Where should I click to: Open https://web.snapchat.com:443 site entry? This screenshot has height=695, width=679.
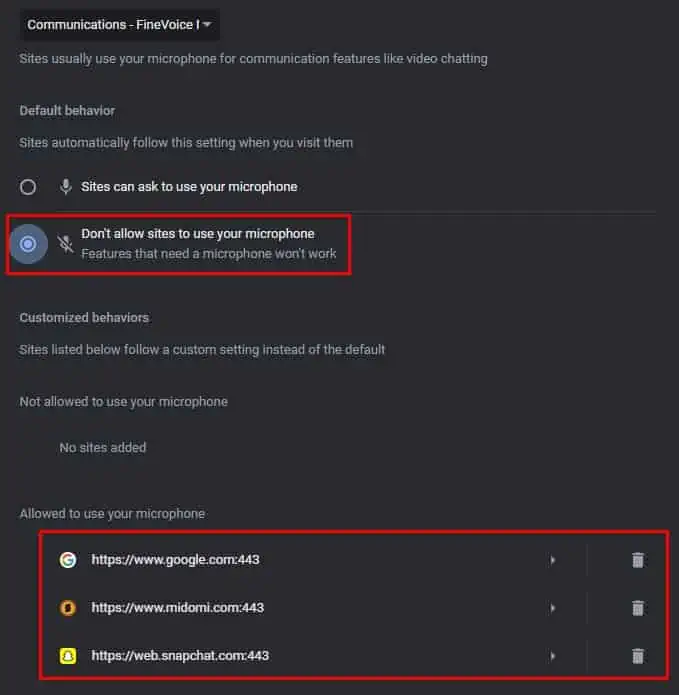(180, 656)
